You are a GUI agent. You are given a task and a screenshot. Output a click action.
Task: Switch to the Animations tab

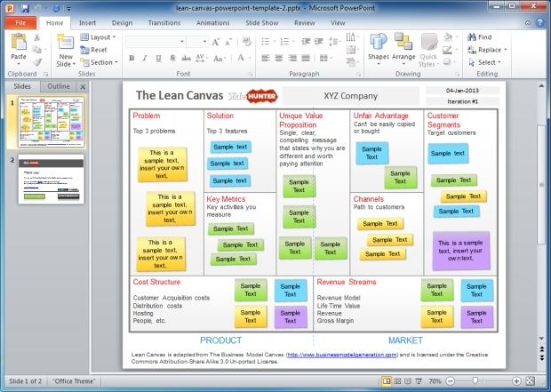pos(213,23)
